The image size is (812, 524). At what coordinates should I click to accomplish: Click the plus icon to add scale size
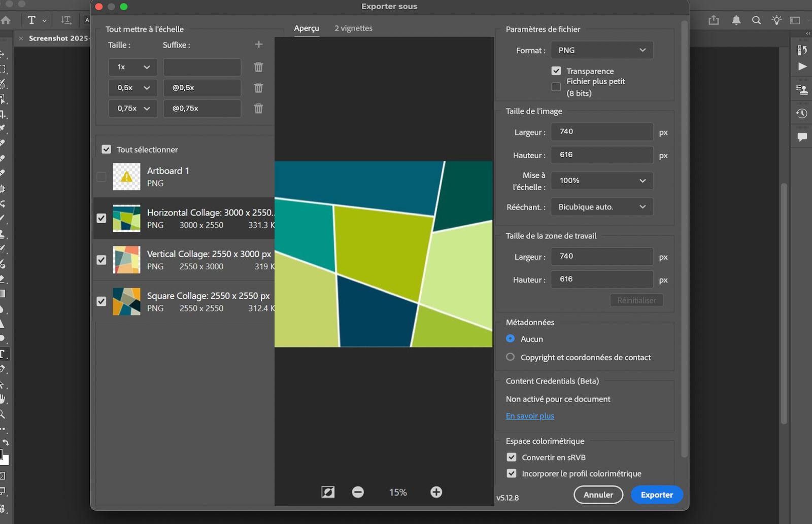[x=258, y=45]
